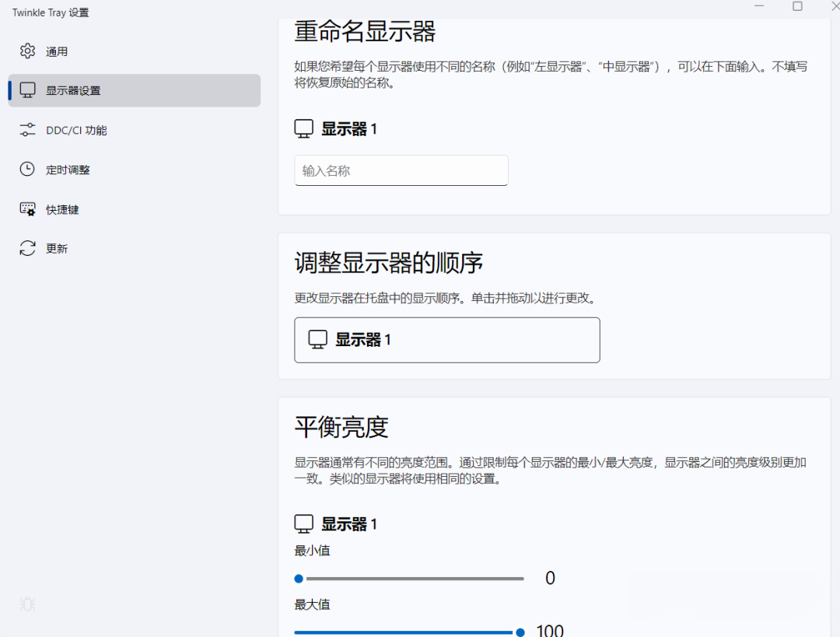The height and width of the screenshot is (637, 840).
Task: Go to DDC/CI 功能 page
Action: 134,130
